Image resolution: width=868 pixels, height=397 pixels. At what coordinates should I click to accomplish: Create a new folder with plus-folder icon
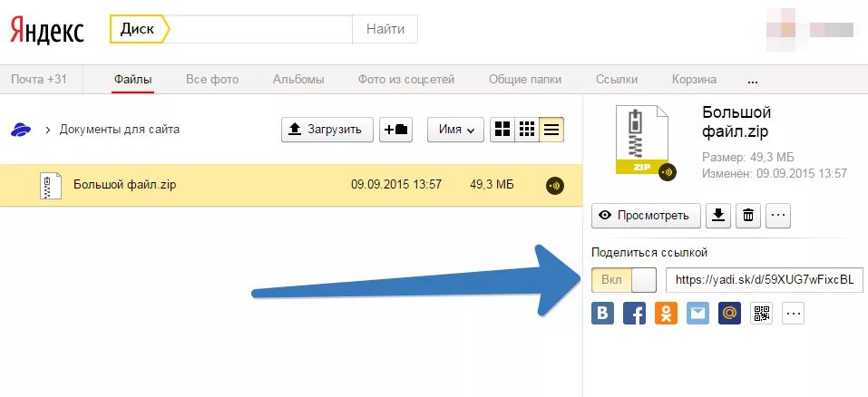[395, 130]
